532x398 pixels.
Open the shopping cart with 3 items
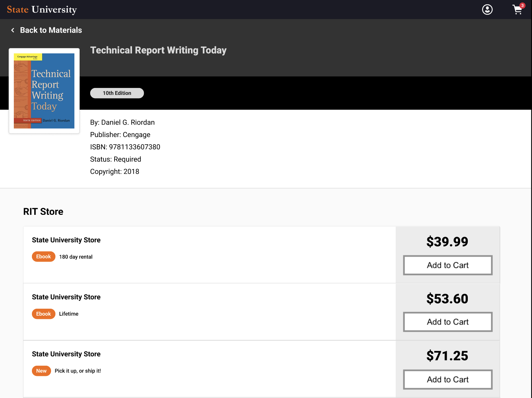point(518,9)
